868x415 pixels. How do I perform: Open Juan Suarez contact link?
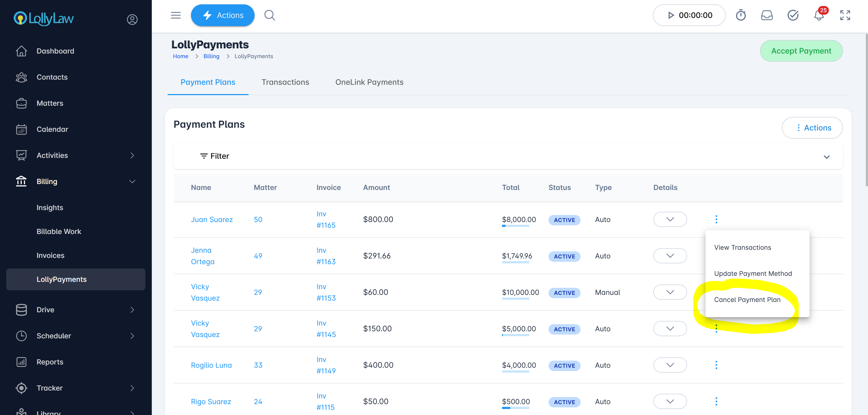(212, 220)
